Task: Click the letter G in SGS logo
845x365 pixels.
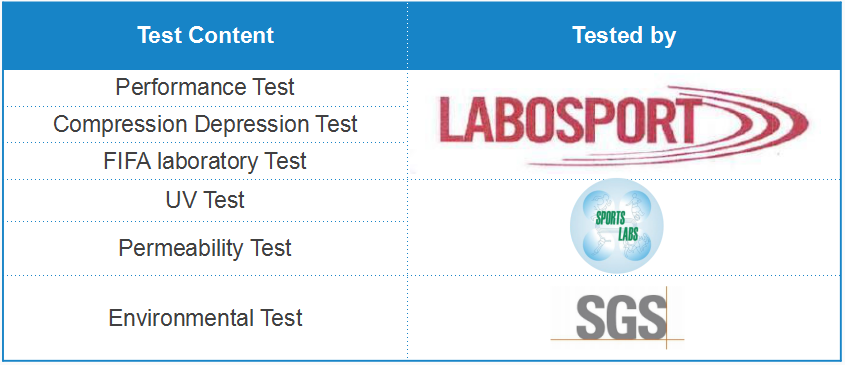Action: [621, 319]
